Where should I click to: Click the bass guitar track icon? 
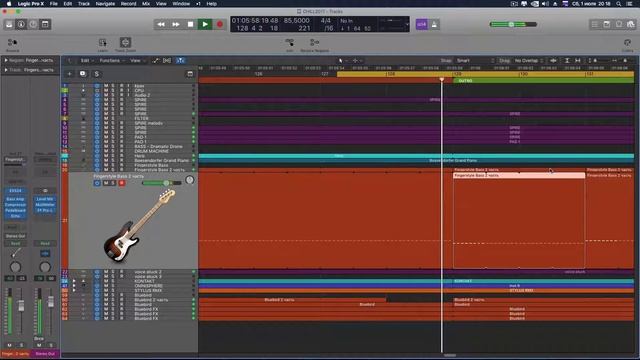coord(139,227)
